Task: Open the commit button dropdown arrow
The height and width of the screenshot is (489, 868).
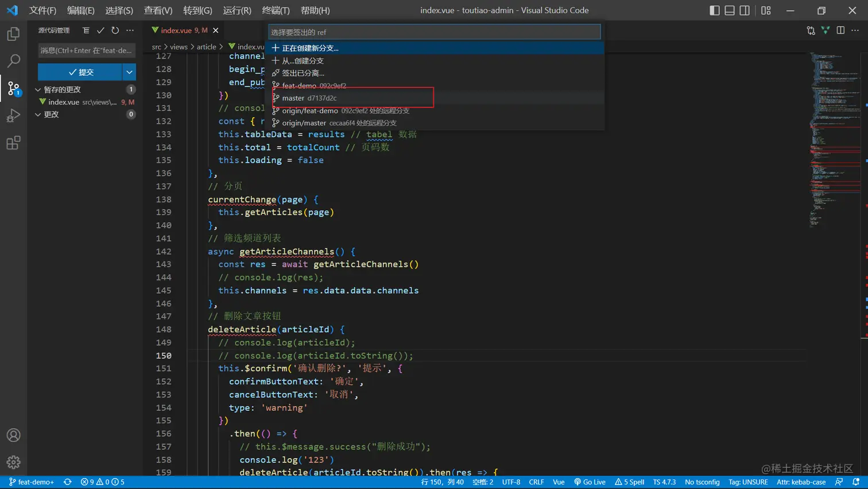Action: [129, 72]
